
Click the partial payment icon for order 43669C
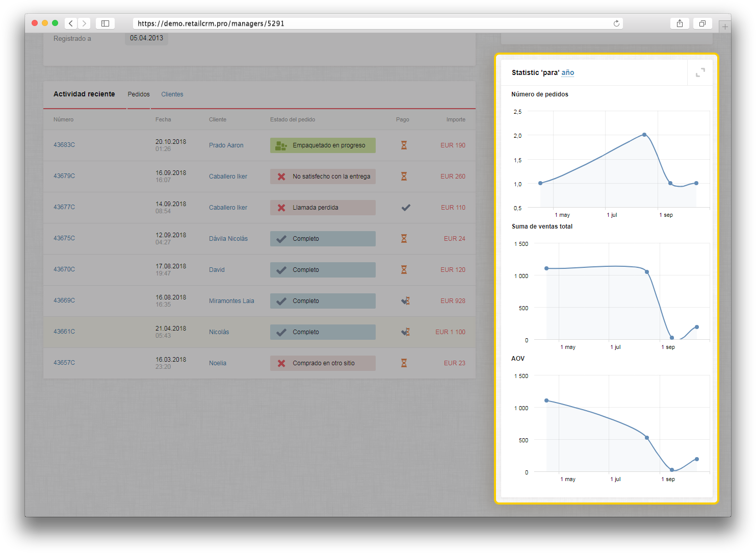[x=405, y=301]
